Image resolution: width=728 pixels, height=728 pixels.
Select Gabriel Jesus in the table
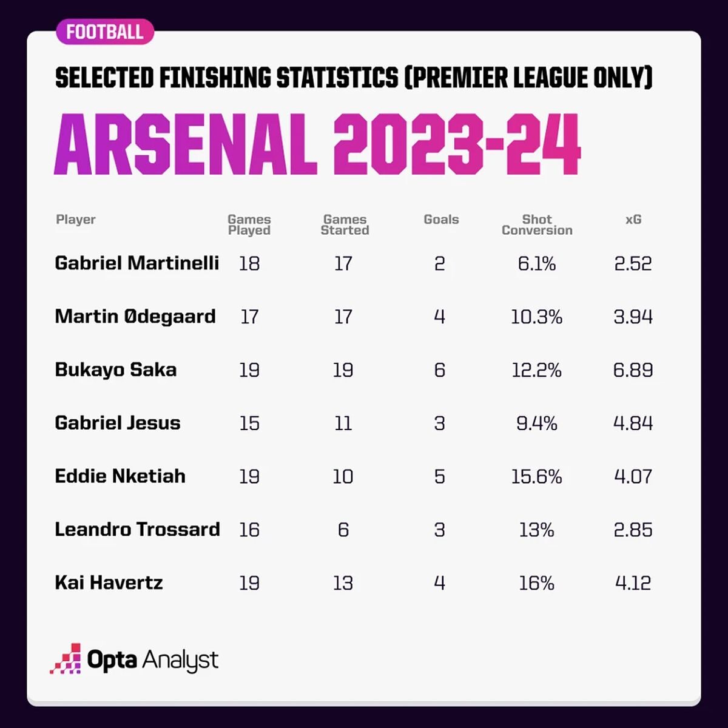pos(118,423)
